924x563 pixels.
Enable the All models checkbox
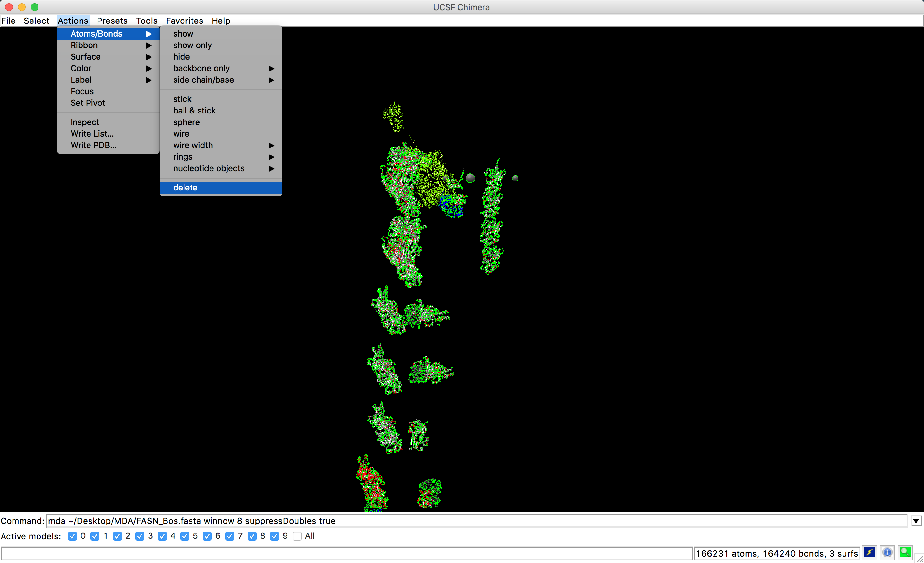pos(297,536)
